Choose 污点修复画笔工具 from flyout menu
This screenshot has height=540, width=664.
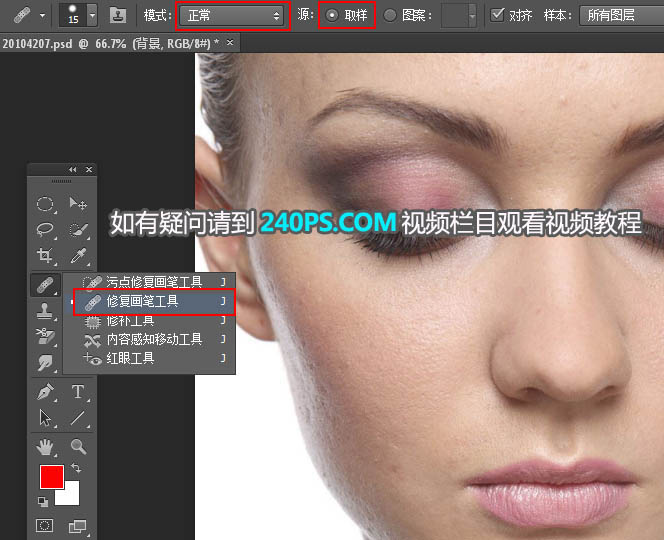(149, 282)
